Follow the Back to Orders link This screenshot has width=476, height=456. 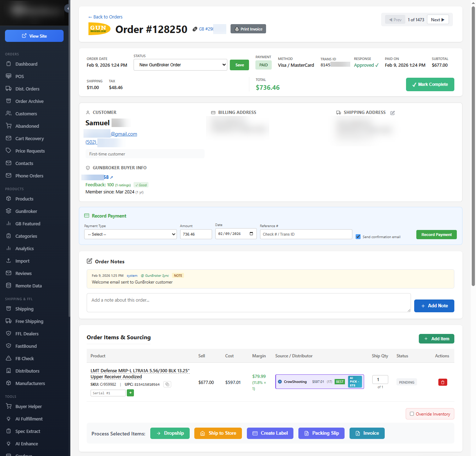pos(105,17)
